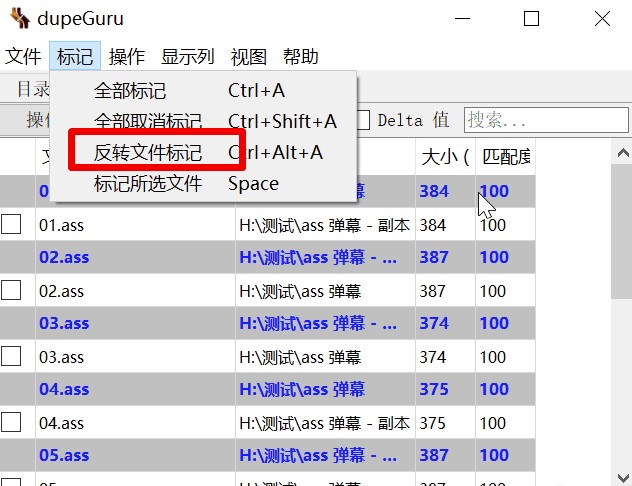
Task: Click folder path of blue 02.ass row
Action: pyautogui.click(x=318, y=258)
